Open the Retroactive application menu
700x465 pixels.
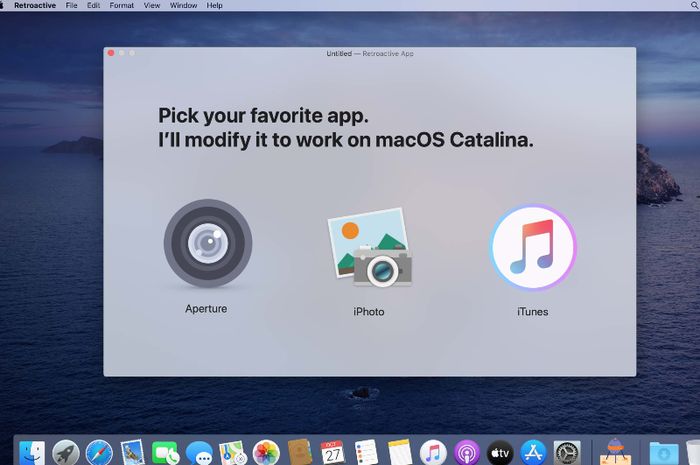(35, 6)
